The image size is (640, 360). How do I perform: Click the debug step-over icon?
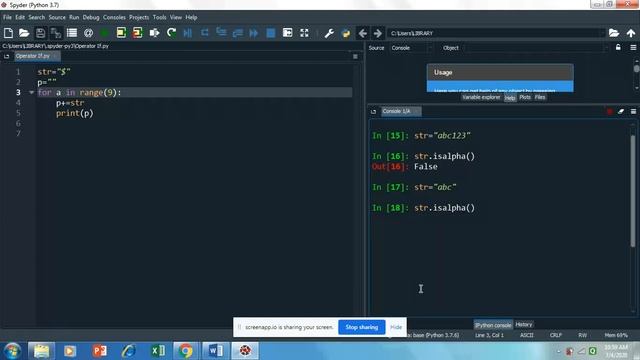[x=204, y=33]
